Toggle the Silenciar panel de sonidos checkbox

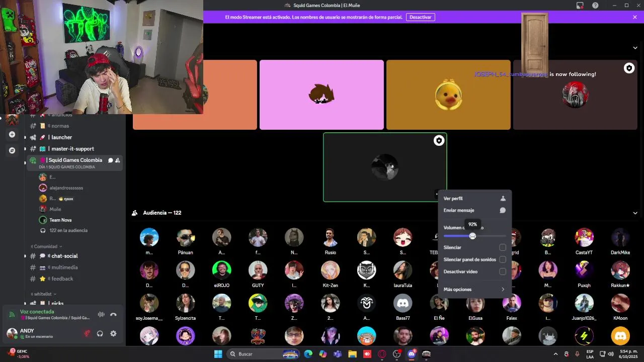point(503,259)
